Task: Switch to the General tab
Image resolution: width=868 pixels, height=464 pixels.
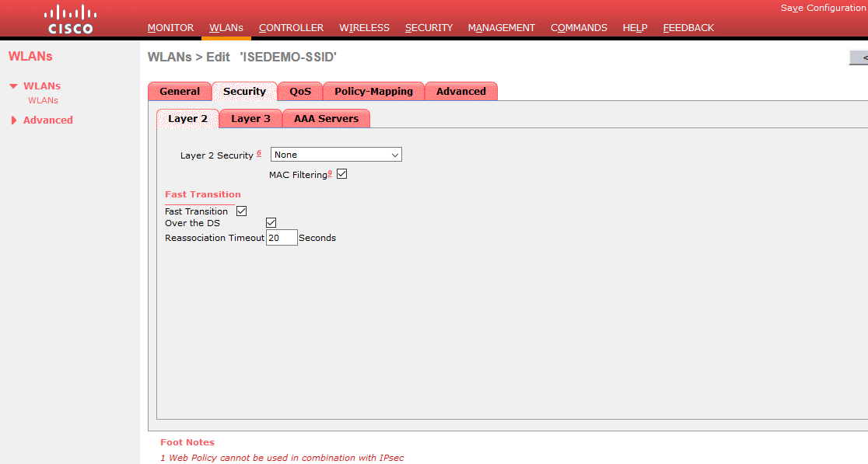Action: [180, 91]
